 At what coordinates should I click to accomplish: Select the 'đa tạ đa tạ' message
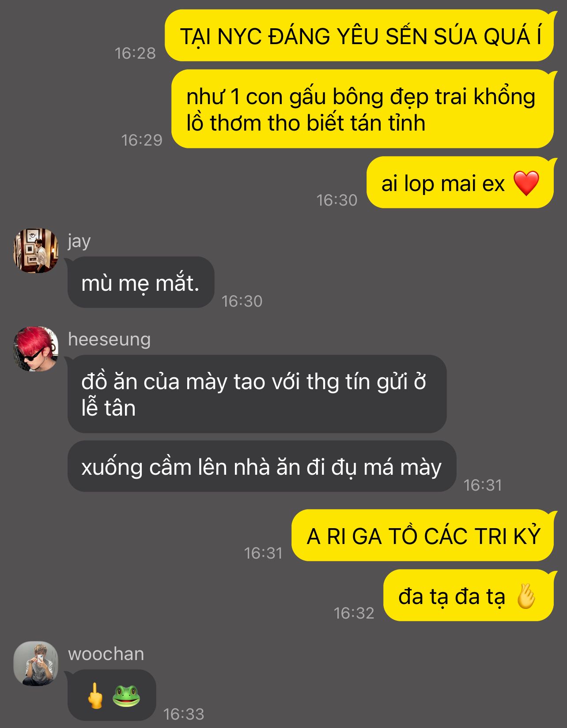(x=469, y=596)
